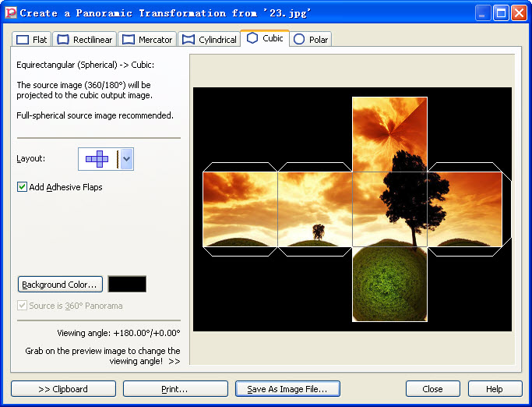Image resolution: width=532 pixels, height=407 pixels.
Task: Click the Cubic hexagon icon
Action: 252,37
